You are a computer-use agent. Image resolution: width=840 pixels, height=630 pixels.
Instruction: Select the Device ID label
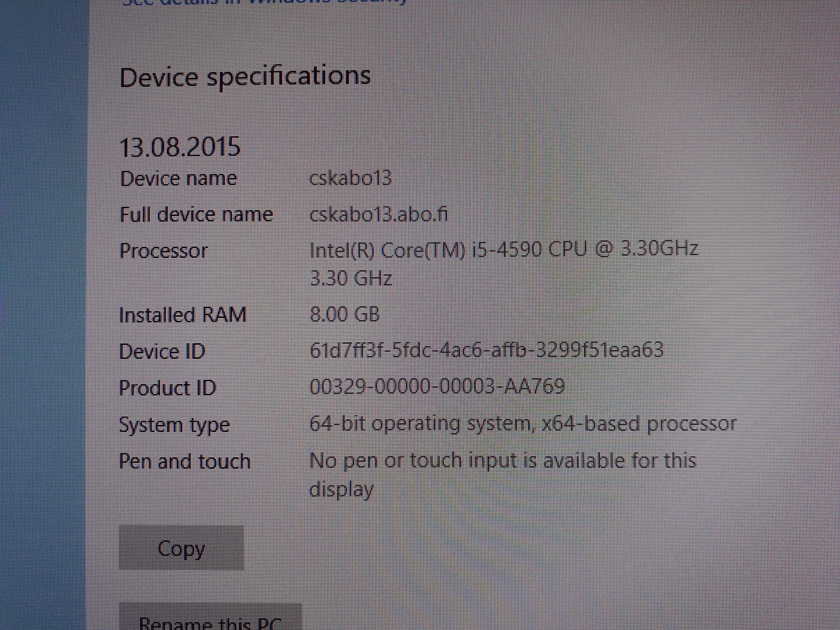[x=162, y=351]
